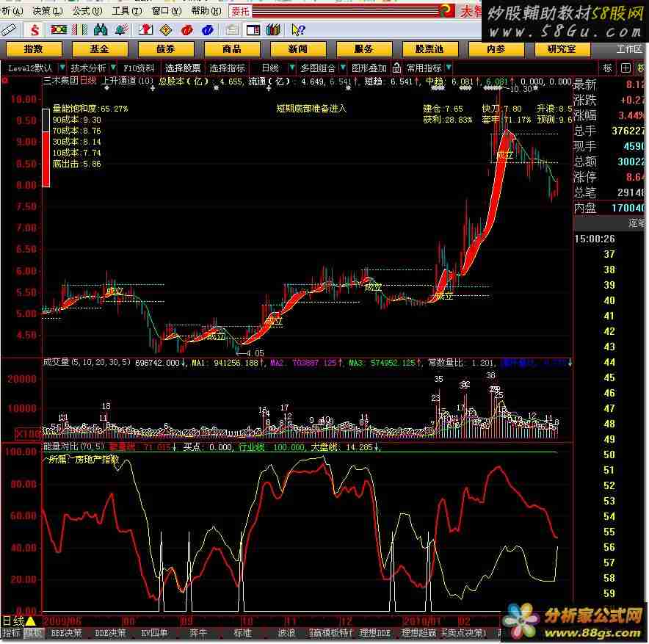
Task: Select the DDE决策 bottom tab
Action: click(x=110, y=633)
